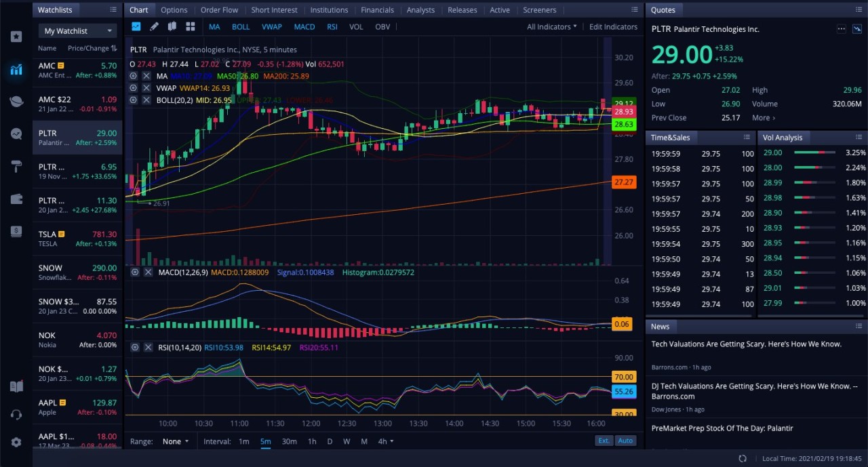Open the Tech Valuations Barrons.com news item
The image size is (868, 467).
point(755,355)
